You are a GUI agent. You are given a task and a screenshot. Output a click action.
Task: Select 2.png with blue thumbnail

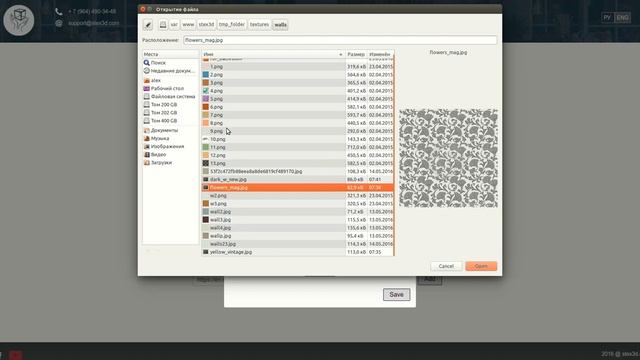(x=297, y=75)
